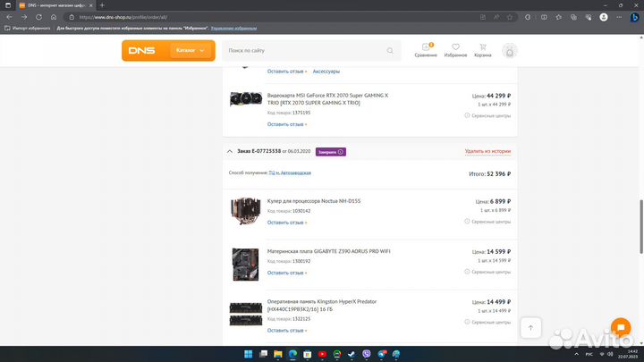The width and height of the screenshot is (644, 362).
Task: Open the Kingston HyperX Predator memory link
Action: (322, 306)
